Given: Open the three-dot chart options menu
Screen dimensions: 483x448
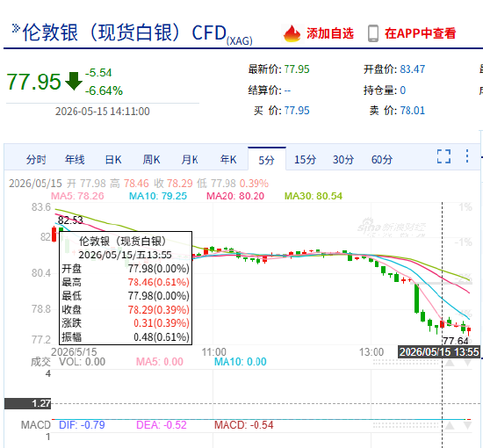Looking at the screenshot, I should point(467,155).
